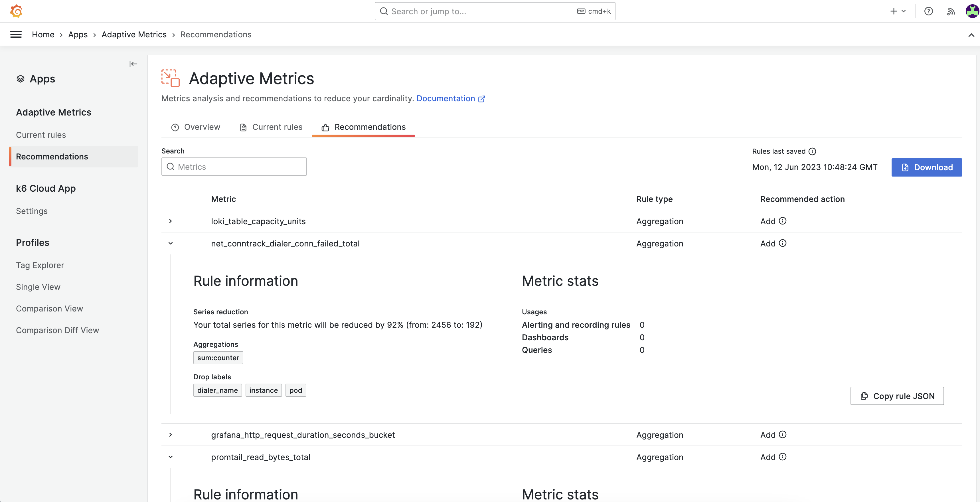The image size is (980, 502).
Task: Collapse the top bar with chevron
Action: (x=971, y=35)
